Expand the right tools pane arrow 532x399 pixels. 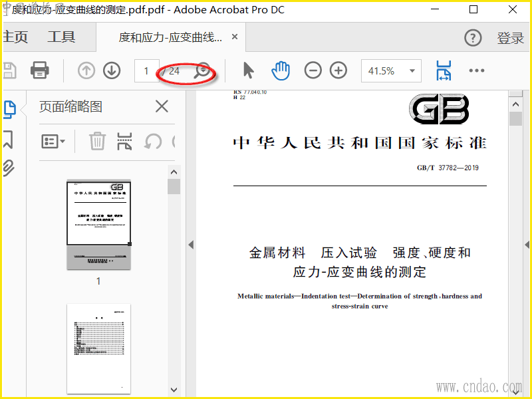click(x=527, y=244)
